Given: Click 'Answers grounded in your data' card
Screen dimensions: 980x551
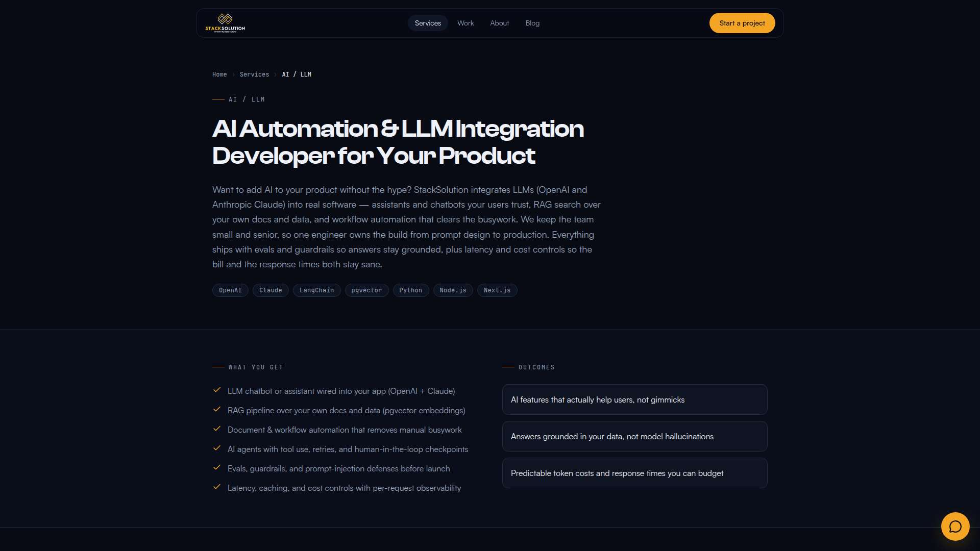Looking at the screenshot, I should (634, 436).
